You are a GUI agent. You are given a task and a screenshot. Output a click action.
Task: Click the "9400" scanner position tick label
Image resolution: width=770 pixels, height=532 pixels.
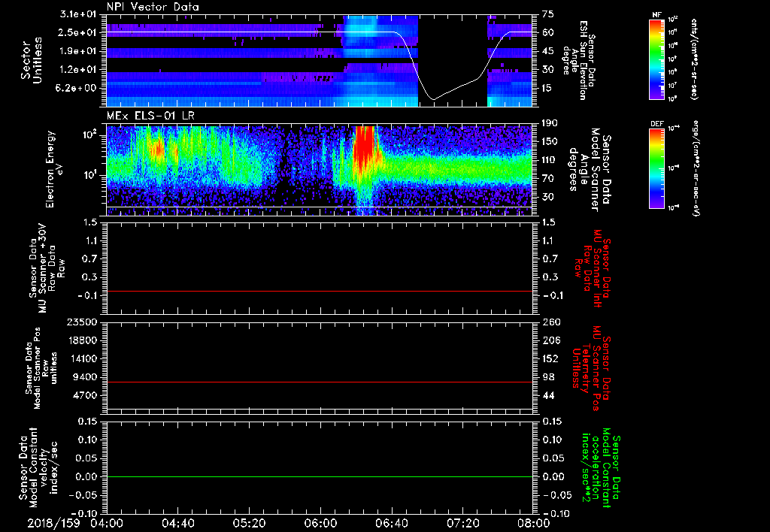pos(86,377)
